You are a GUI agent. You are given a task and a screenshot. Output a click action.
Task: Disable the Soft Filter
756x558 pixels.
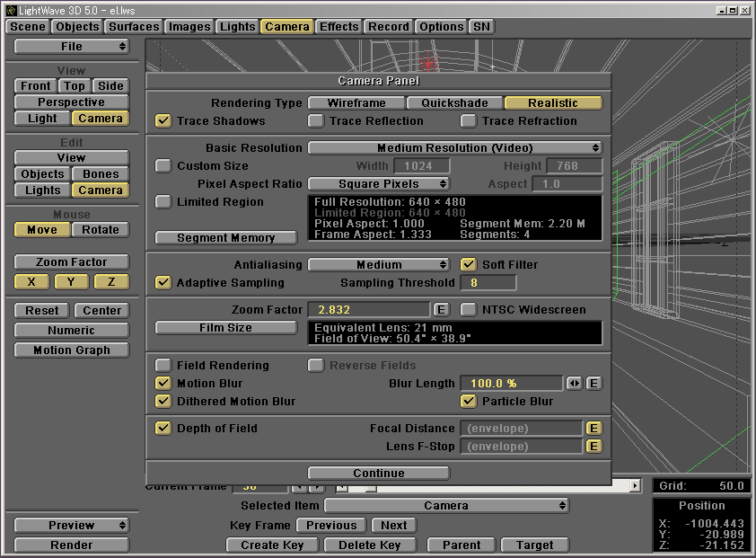click(469, 264)
